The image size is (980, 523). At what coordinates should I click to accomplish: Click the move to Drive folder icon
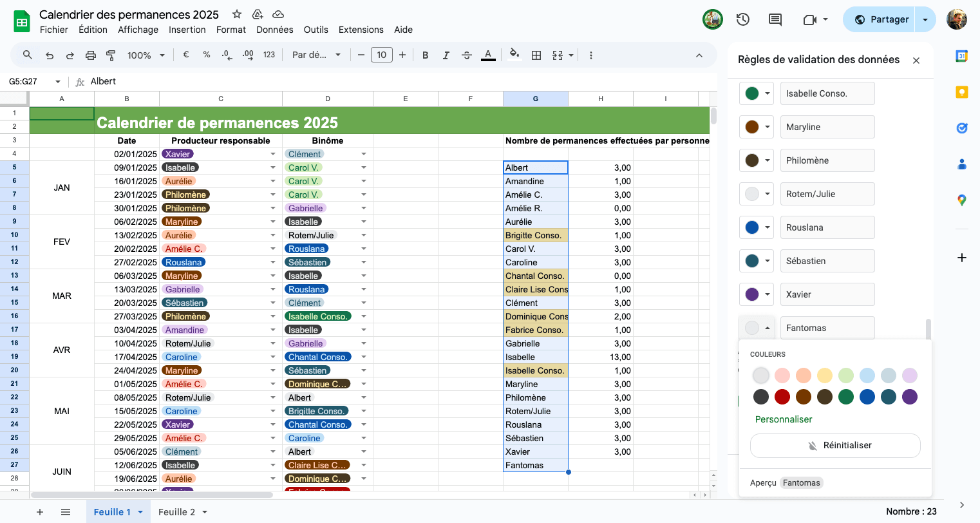point(258,14)
